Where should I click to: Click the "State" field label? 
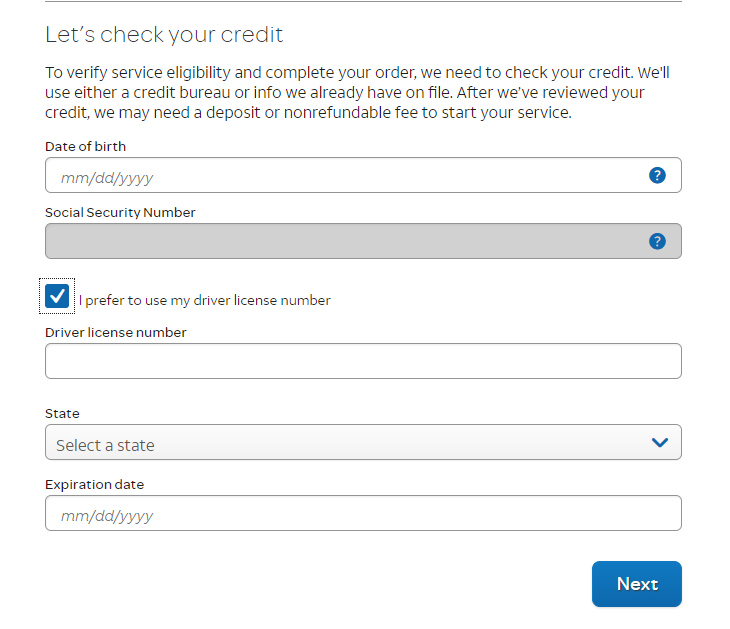point(62,413)
